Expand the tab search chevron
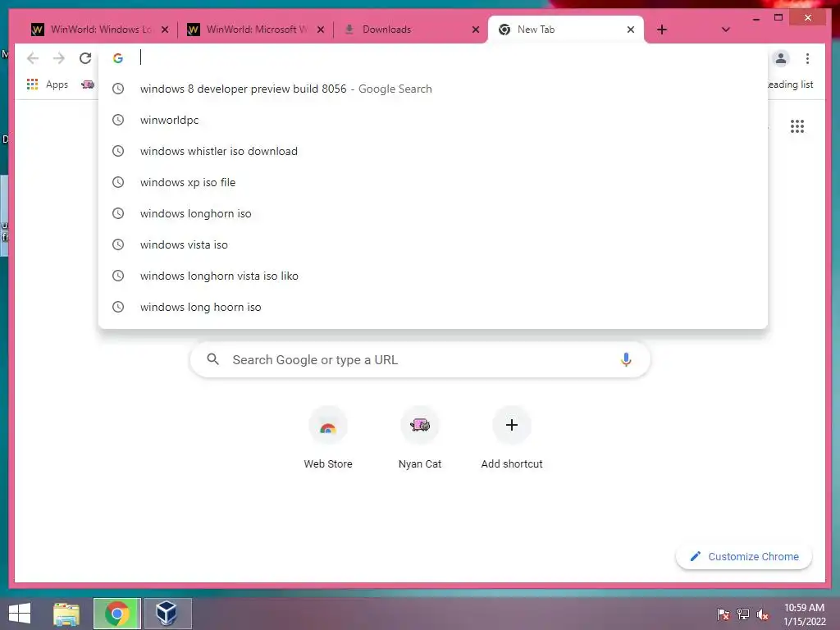The width and height of the screenshot is (840, 630). point(725,30)
